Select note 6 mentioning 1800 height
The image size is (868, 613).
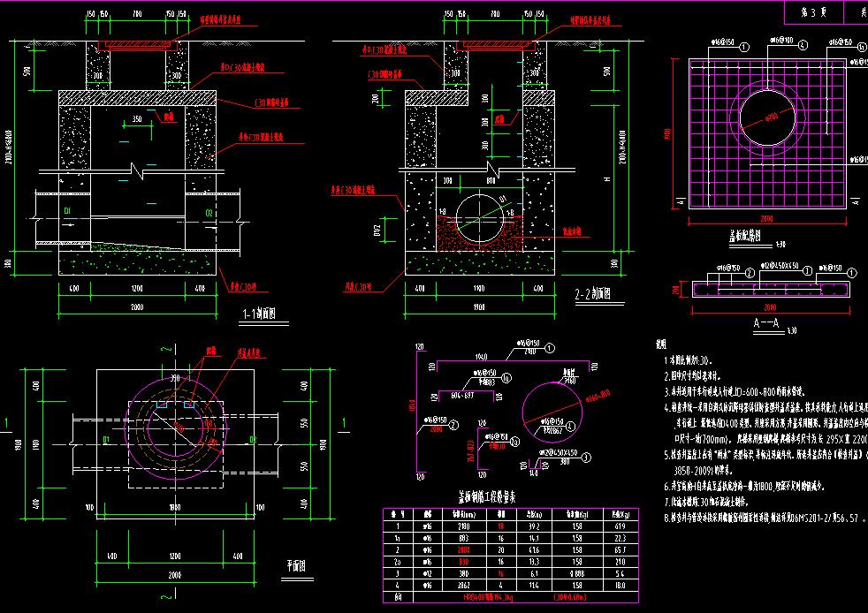(744, 487)
